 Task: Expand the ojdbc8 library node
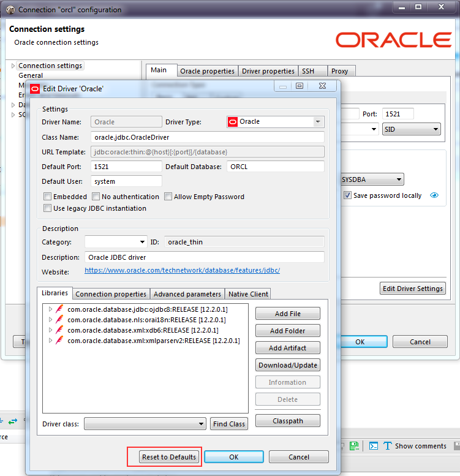pyautogui.click(x=50, y=309)
